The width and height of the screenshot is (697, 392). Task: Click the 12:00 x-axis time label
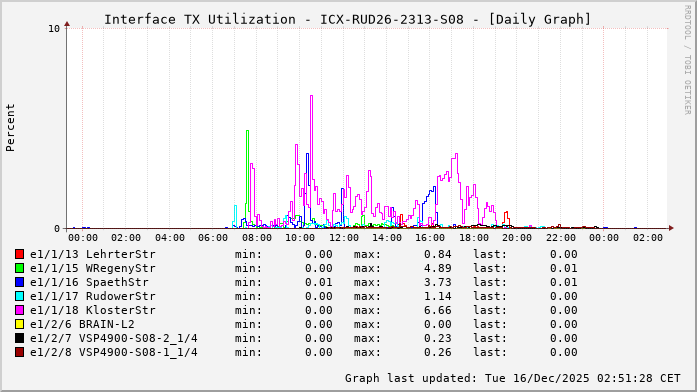(x=344, y=238)
